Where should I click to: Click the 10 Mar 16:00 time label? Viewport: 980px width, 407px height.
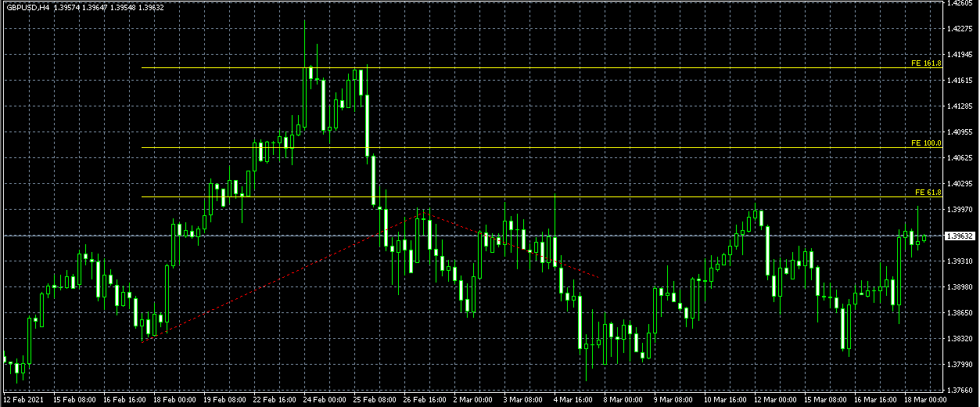[x=723, y=399]
